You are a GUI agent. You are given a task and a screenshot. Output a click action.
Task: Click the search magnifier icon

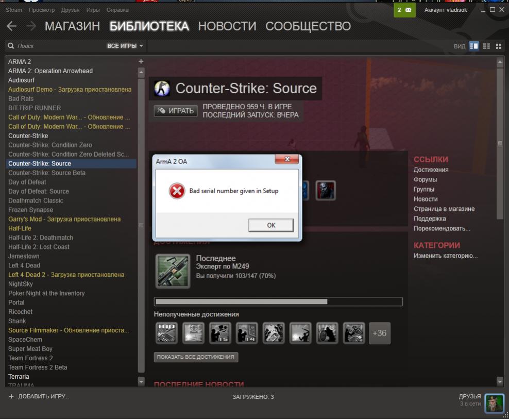[11, 46]
